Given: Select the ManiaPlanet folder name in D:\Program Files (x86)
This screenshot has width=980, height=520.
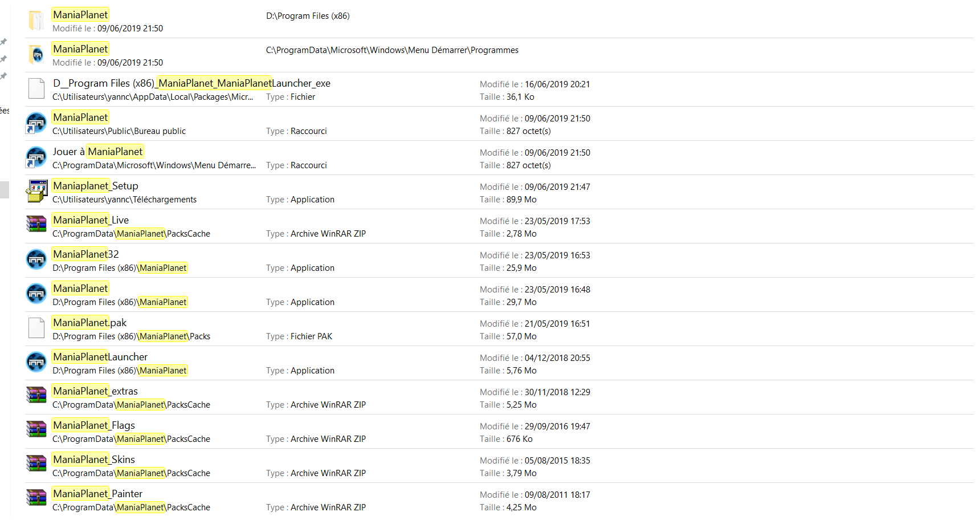Looking at the screenshot, I should pos(80,15).
